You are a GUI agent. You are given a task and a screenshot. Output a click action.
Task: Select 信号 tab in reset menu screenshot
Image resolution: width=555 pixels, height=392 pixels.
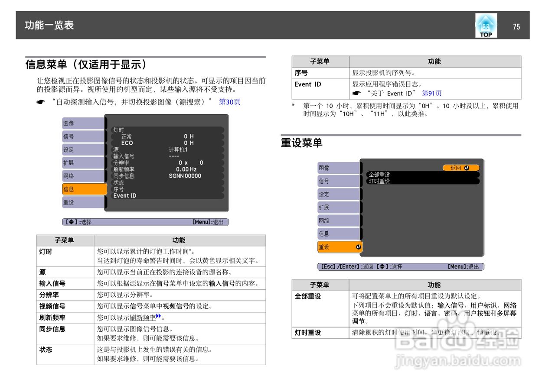pyautogui.click(x=339, y=181)
